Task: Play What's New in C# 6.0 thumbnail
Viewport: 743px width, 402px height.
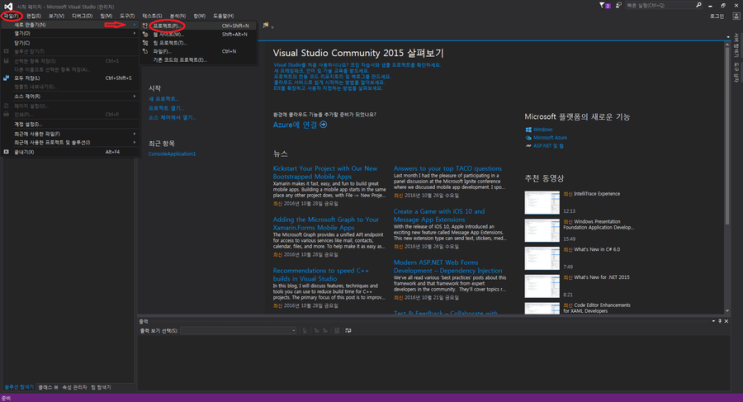Action: pyautogui.click(x=542, y=258)
